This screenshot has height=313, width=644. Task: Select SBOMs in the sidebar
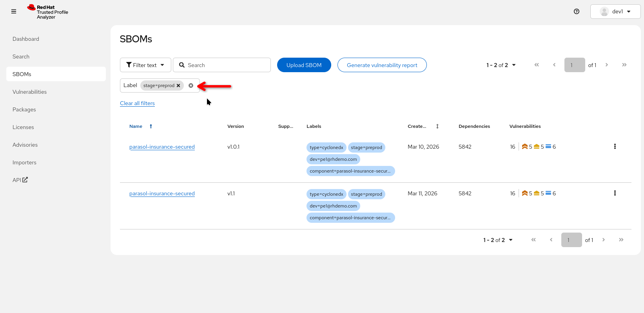pos(56,74)
